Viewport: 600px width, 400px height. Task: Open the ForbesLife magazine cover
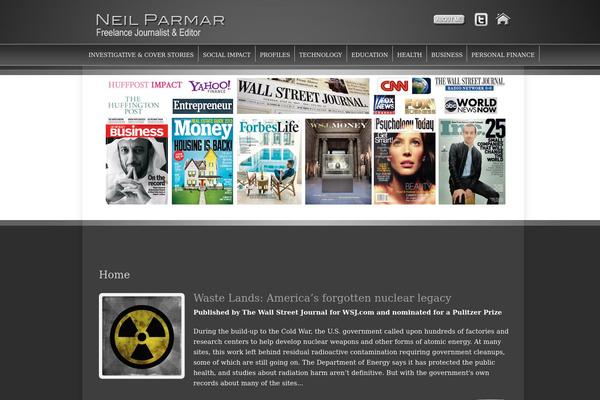pyautogui.click(x=269, y=161)
